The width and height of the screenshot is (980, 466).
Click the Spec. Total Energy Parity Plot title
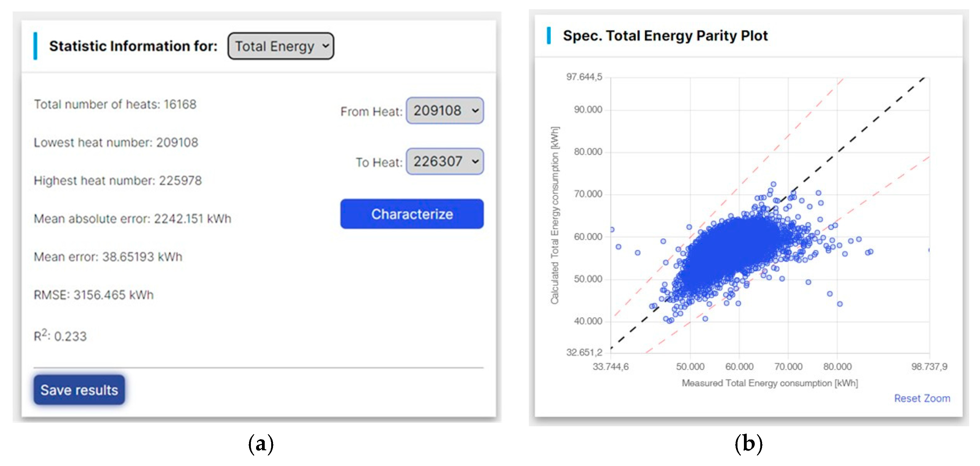665,36
